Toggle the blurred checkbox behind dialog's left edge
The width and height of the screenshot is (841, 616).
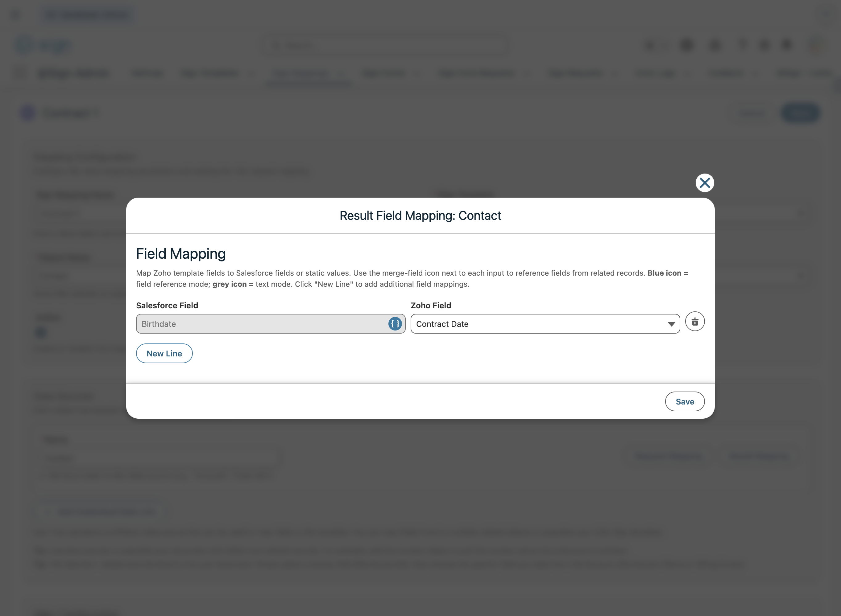(41, 332)
